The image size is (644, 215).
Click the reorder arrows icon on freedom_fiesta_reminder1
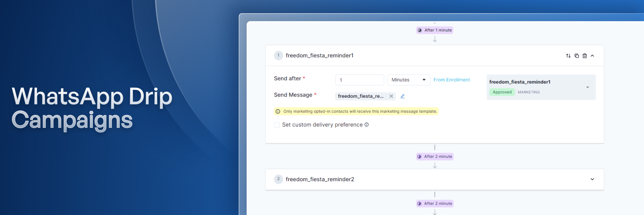tap(568, 56)
